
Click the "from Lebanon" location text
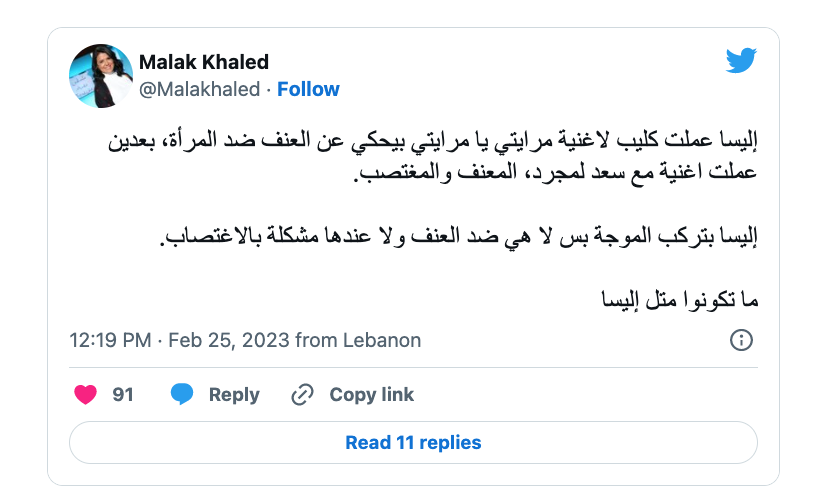[x=358, y=340]
